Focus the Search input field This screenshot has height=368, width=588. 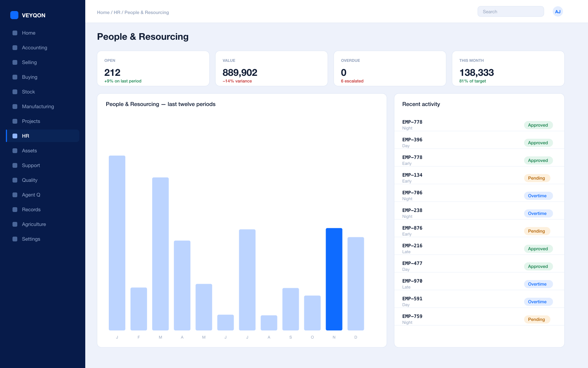pos(510,12)
